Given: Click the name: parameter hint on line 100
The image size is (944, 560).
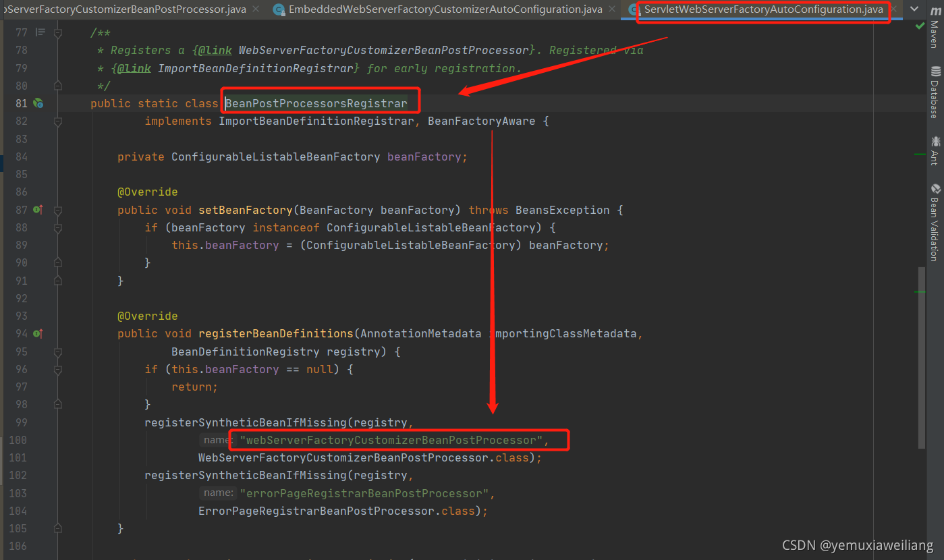Looking at the screenshot, I should 217,440.
